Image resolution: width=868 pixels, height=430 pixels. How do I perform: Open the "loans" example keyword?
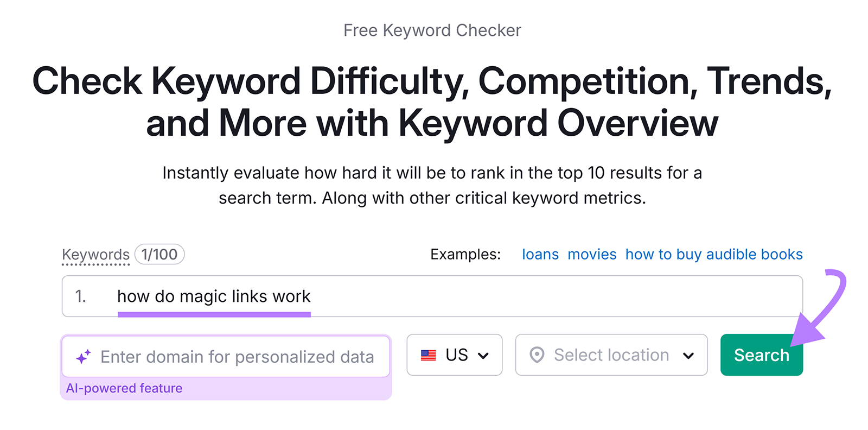coord(540,254)
